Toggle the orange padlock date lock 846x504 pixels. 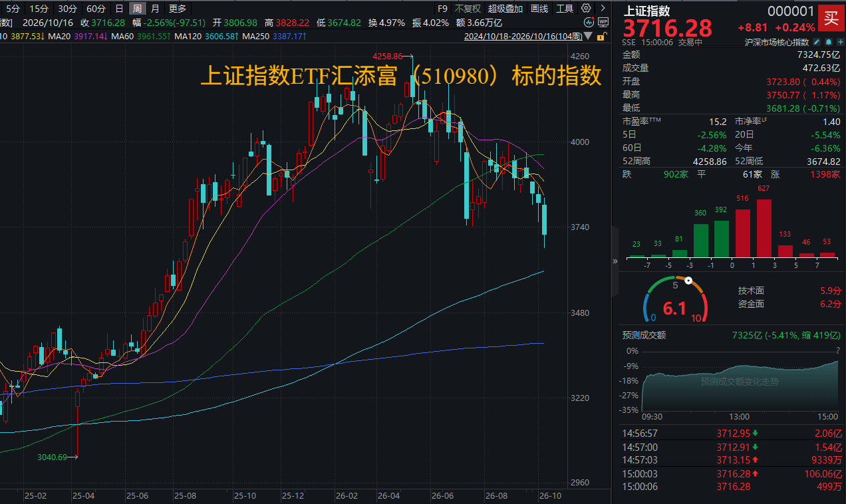coord(602,36)
